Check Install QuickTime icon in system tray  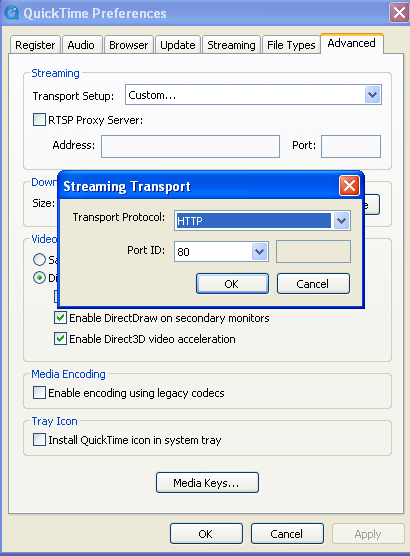(x=39, y=440)
